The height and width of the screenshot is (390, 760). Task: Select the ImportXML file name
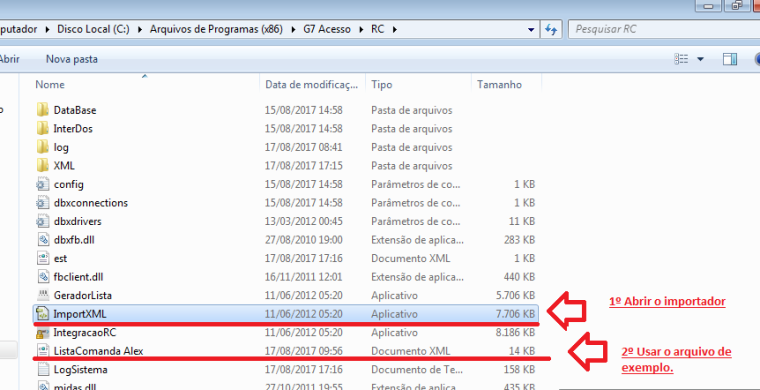79,314
